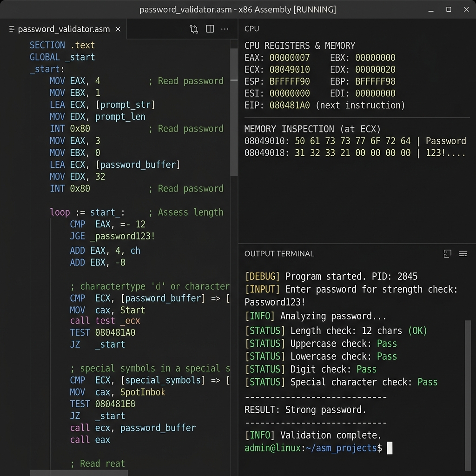Screen dimensions: 476x476
Task: Click the EBP register value BFFFFF98
Action: click(x=375, y=81)
